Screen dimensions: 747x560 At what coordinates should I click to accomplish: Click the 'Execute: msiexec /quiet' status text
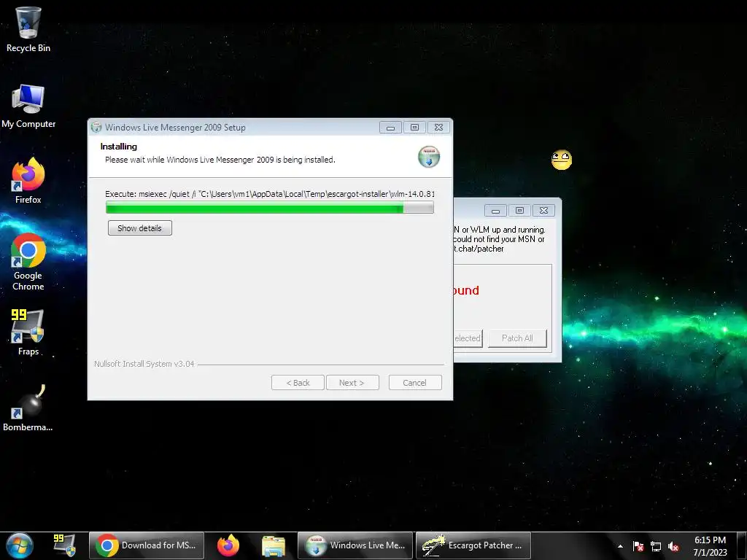270,194
